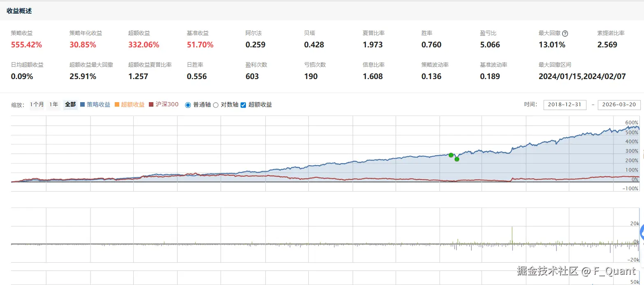Select the 基准波动率 value 0.189

coord(490,77)
